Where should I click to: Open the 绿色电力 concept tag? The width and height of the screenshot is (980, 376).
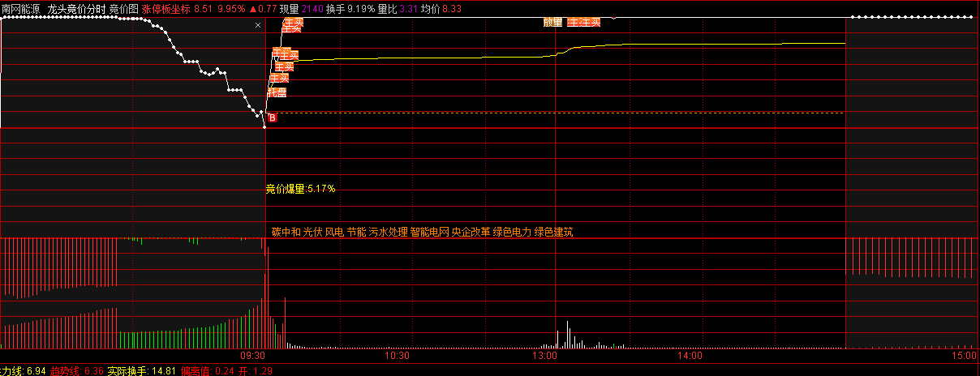[x=512, y=233]
